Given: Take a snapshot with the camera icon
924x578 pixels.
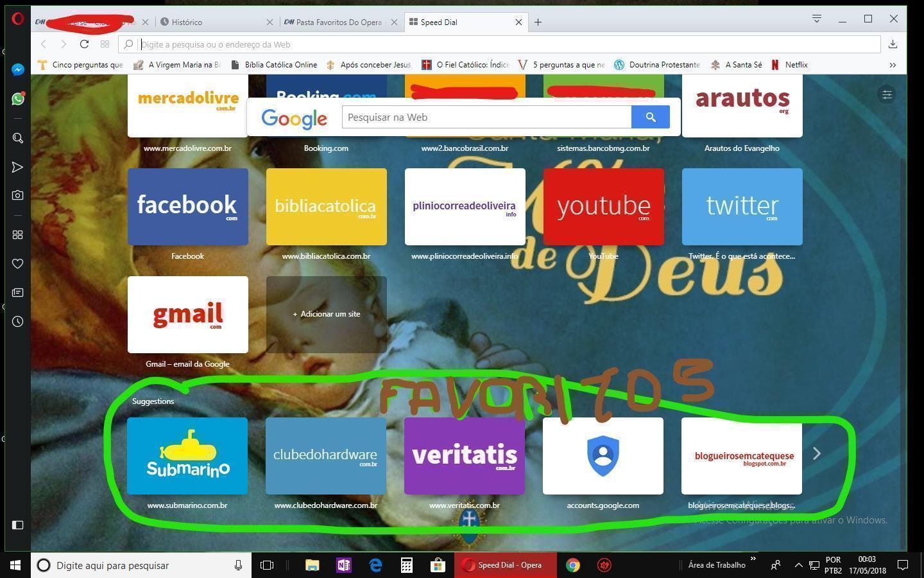Looking at the screenshot, I should [x=18, y=195].
